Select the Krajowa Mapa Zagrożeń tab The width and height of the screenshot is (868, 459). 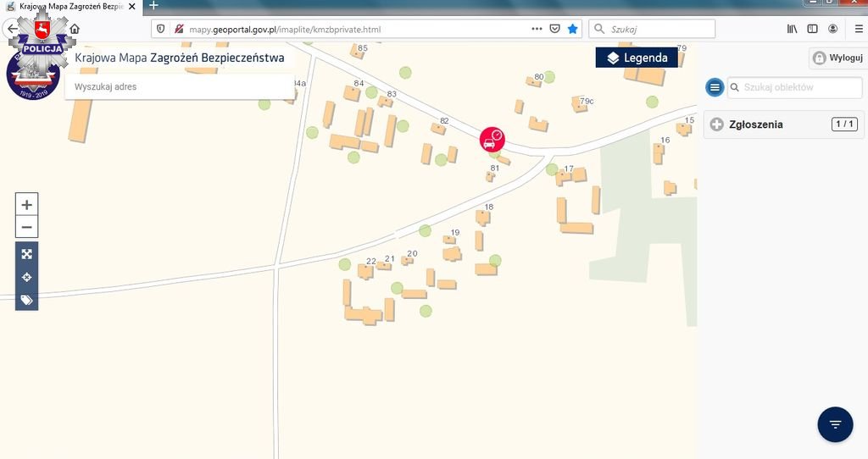point(71,7)
